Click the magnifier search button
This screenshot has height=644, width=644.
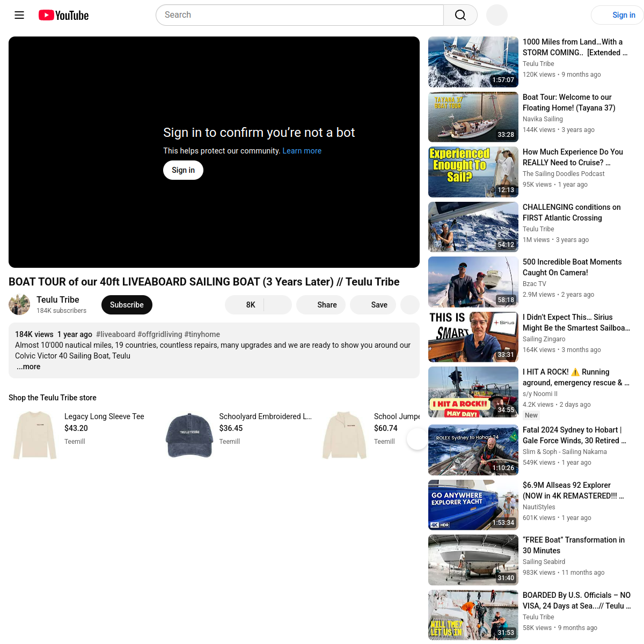[460, 15]
